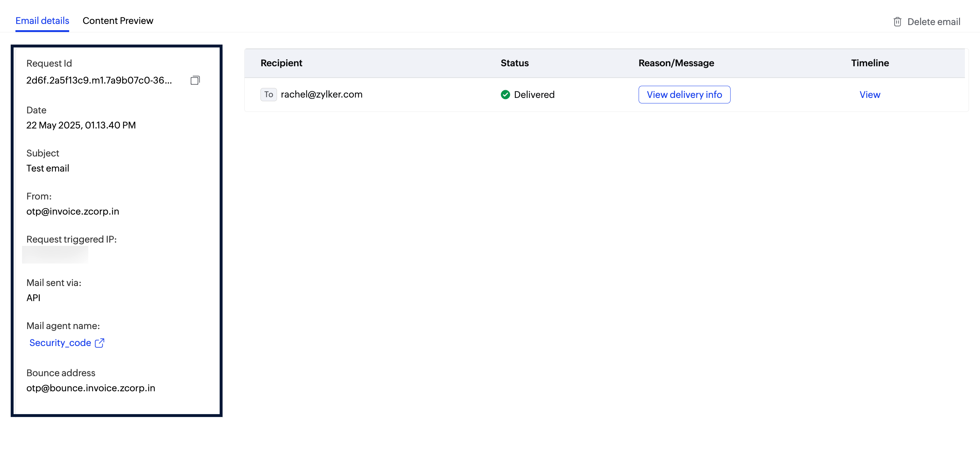Image resolution: width=980 pixels, height=452 pixels.
Task: Select the Email details tab
Action: point(42,21)
